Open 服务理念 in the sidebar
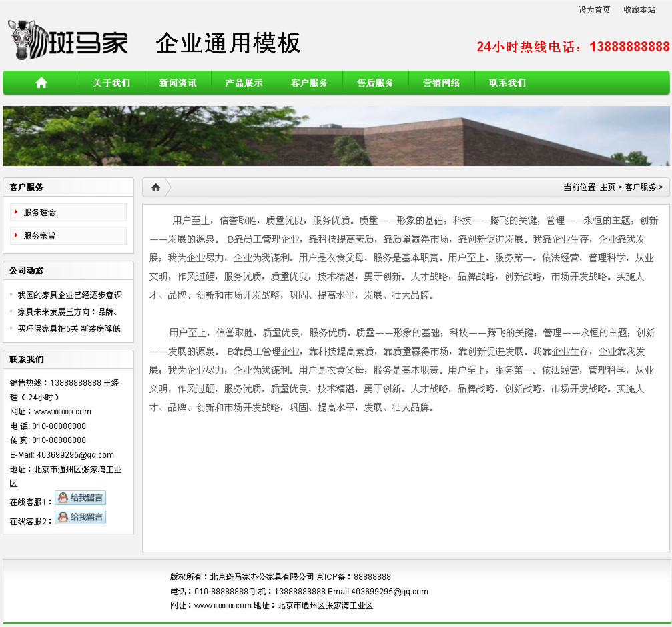This screenshot has height=627, width=672. coord(39,213)
